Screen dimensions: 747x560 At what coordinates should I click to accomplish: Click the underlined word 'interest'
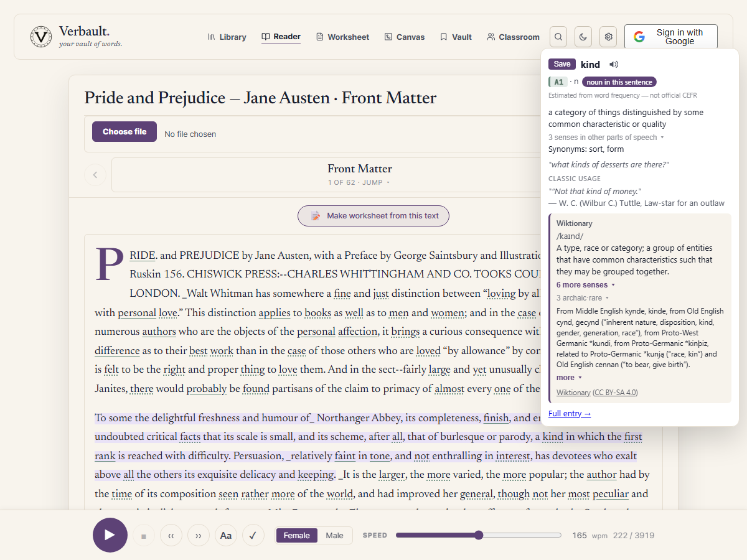[514, 456]
